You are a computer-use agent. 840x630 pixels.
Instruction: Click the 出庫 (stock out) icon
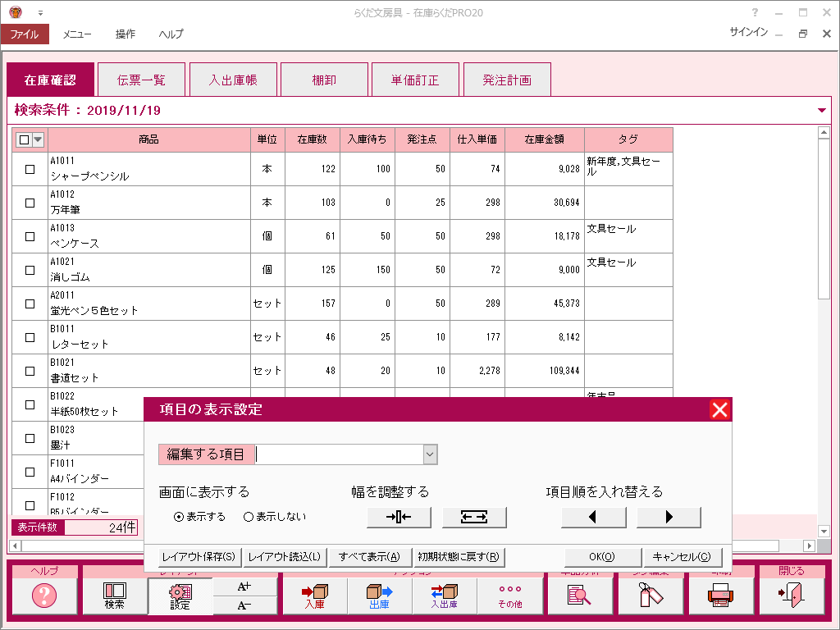pos(379,596)
